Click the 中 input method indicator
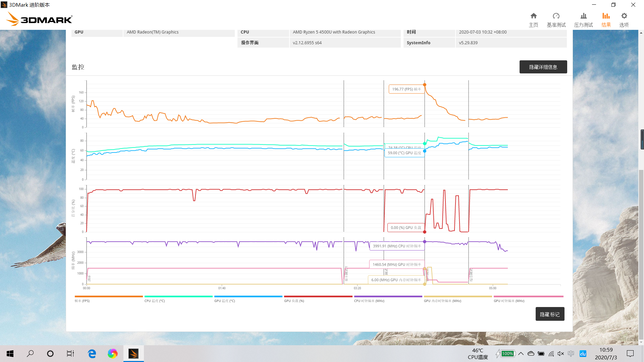Image resolution: width=644 pixels, height=362 pixels. (571, 354)
